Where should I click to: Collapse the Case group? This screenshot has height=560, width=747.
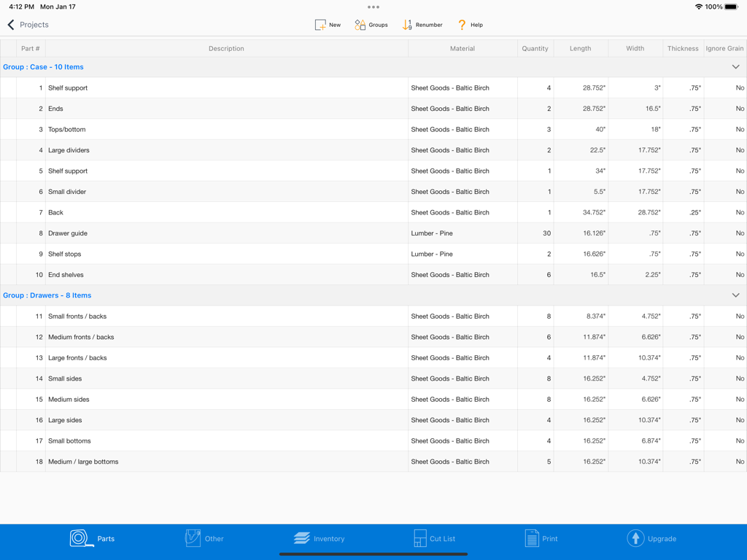tap(736, 66)
